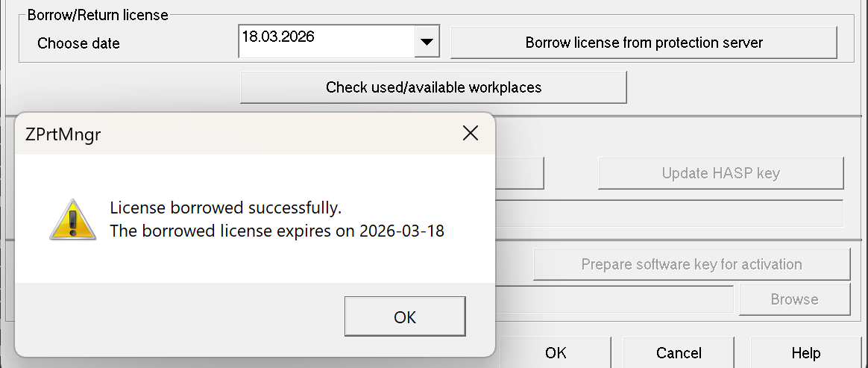The height and width of the screenshot is (368, 868).
Task: Confirm the license borrowed message with OK
Action: (405, 316)
